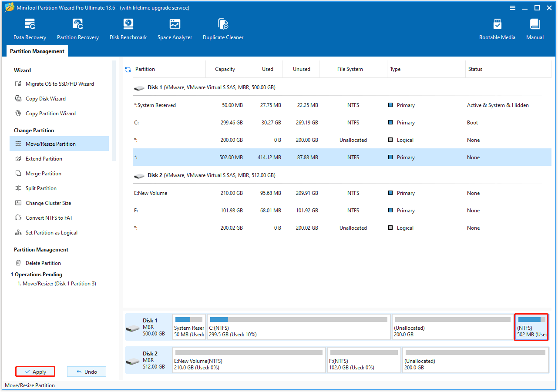Click E:New Volume block in disk map
This screenshot has width=558, height=392.
click(x=249, y=360)
